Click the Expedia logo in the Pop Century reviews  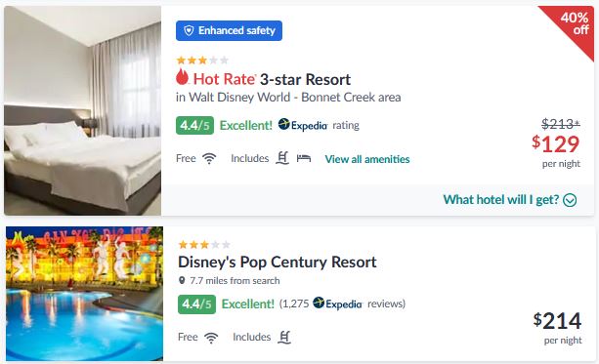[337, 303]
